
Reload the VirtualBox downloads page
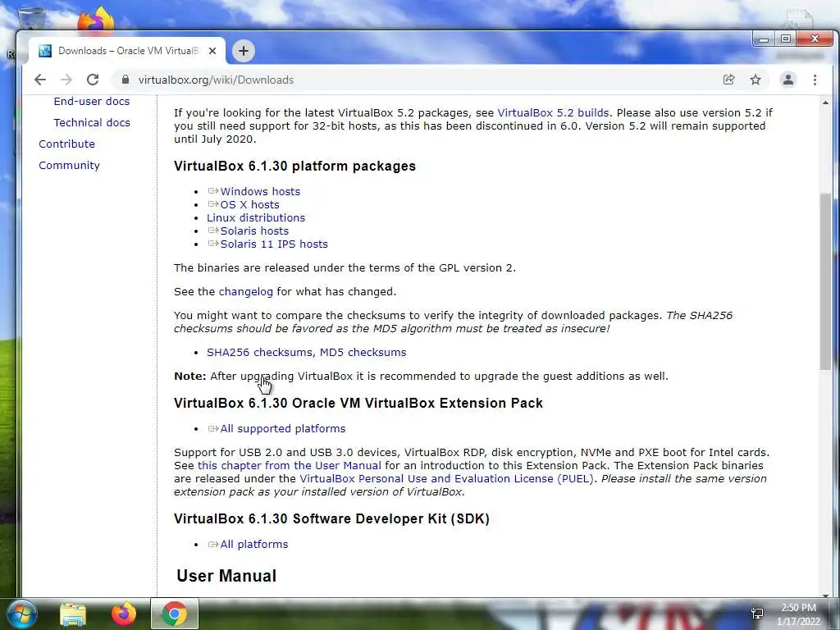[x=93, y=80]
